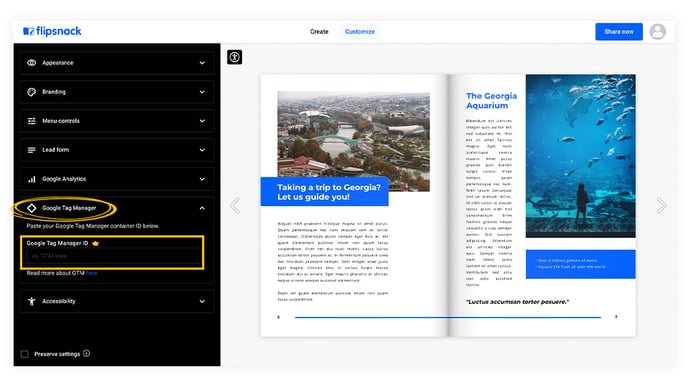Click the Appearance eye icon
The height and width of the screenshot is (387, 688).
32,63
